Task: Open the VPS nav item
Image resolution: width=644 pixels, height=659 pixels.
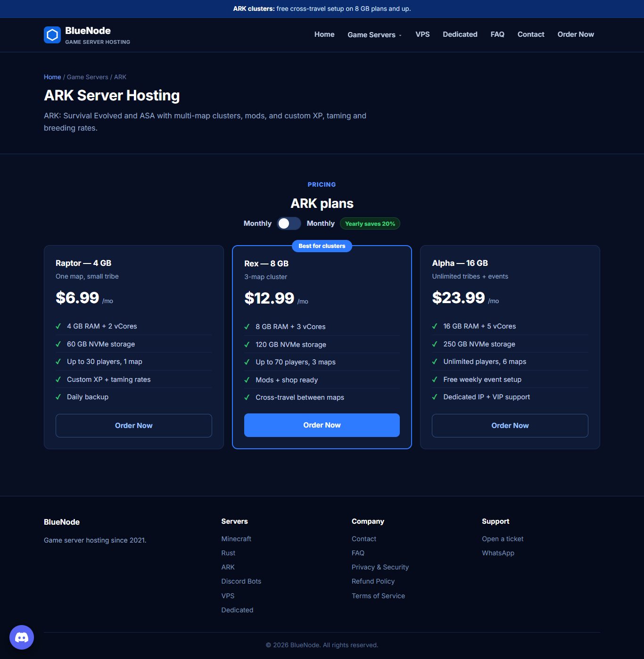Action: click(x=422, y=34)
